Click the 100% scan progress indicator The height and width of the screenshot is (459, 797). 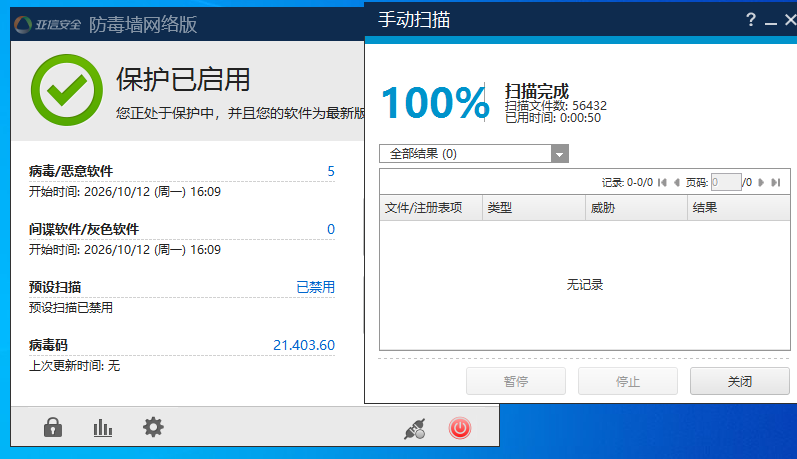(435, 103)
